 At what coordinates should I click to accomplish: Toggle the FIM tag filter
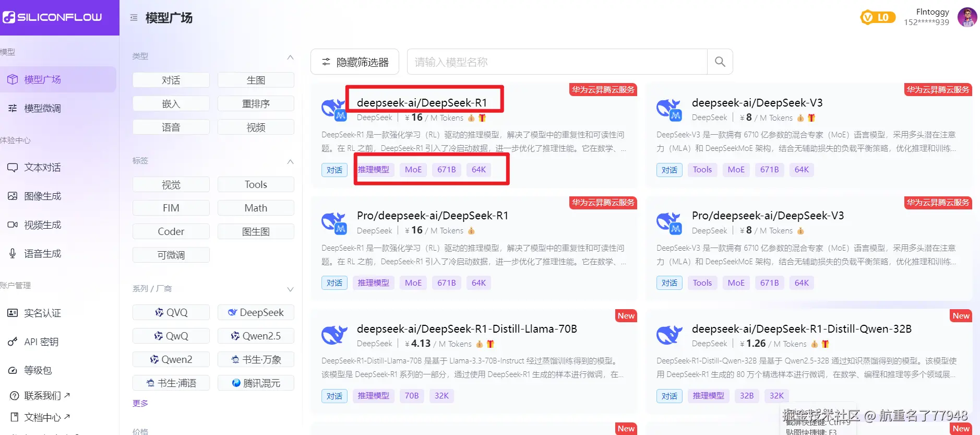pos(171,208)
